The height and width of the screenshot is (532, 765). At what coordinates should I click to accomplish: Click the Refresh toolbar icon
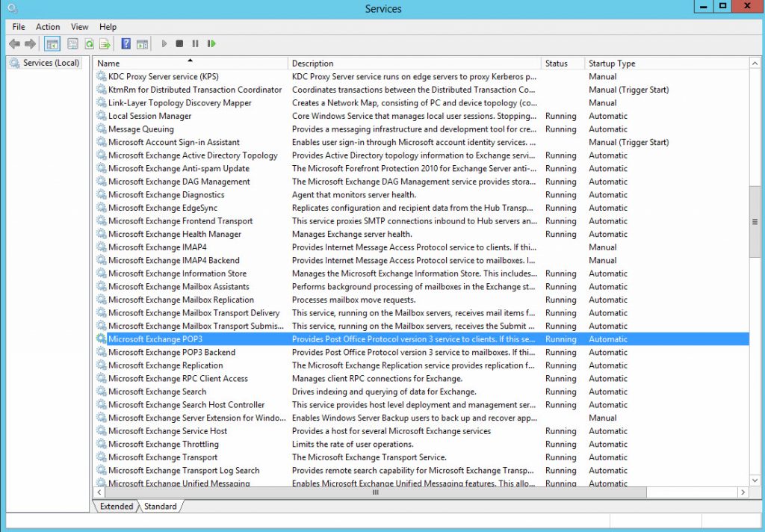point(89,44)
